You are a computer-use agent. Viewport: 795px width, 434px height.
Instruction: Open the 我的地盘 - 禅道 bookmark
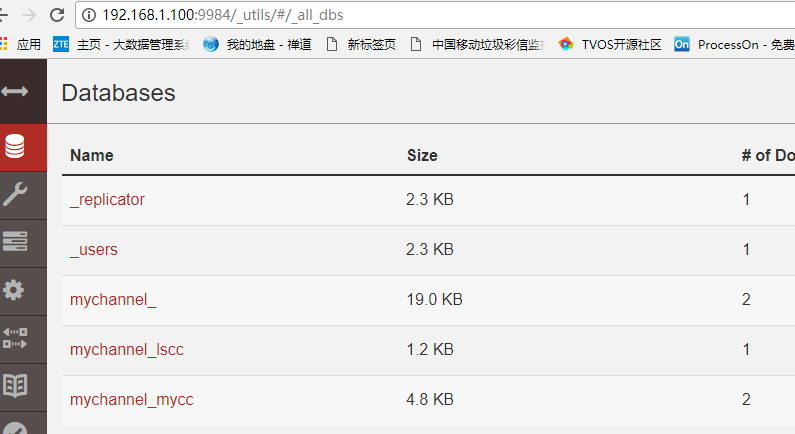pyautogui.click(x=257, y=45)
